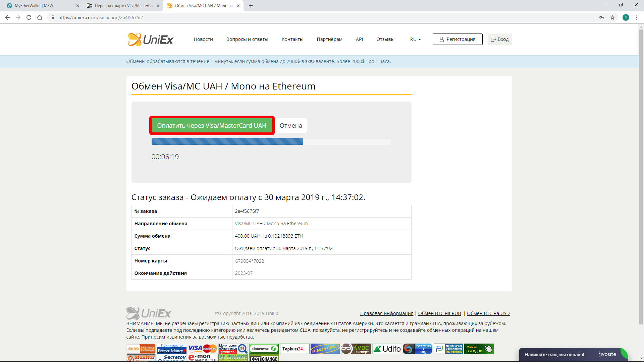The height and width of the screenshot is (362, 644).
Task: Open the Topkurs24 badge
Action: [294, 349]
